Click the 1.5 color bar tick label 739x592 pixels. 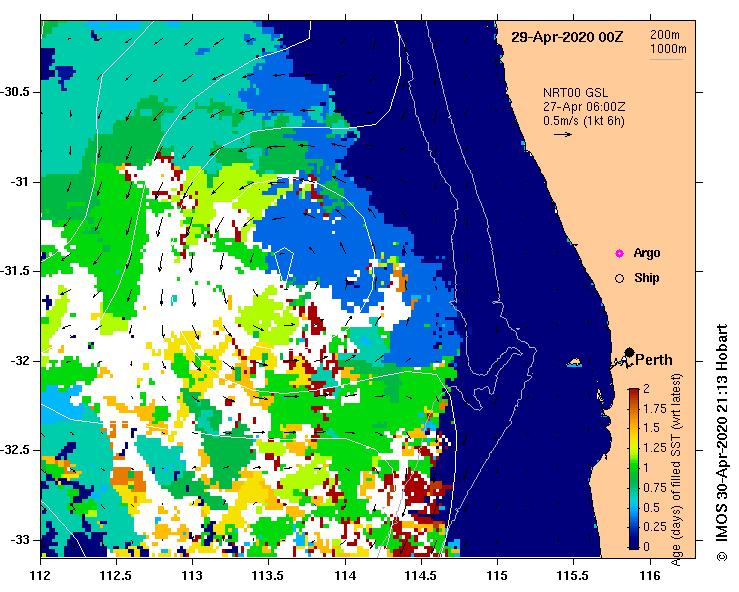point(651,428)
